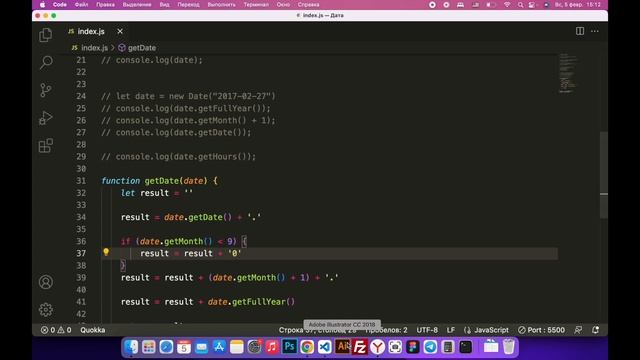Open the Manage gear menu

point(46,309)
